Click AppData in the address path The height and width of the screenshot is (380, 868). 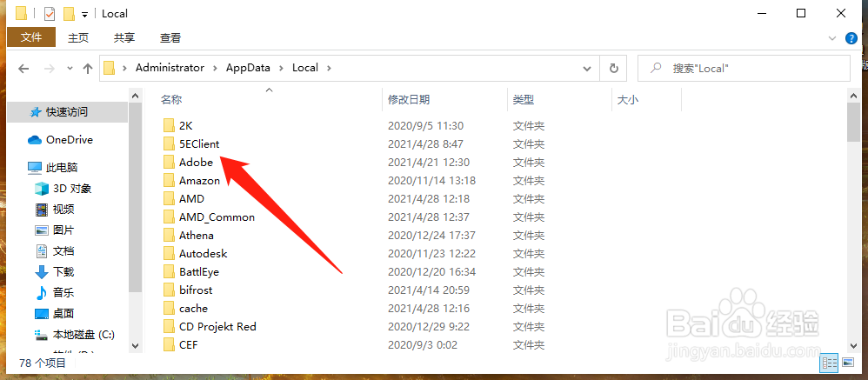coord(248,68)
